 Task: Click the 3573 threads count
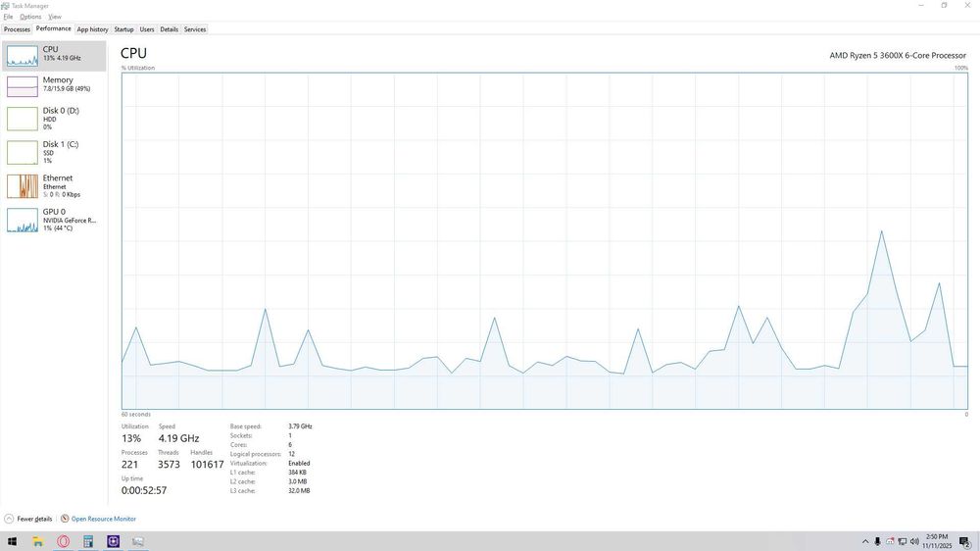click(169, 465)
